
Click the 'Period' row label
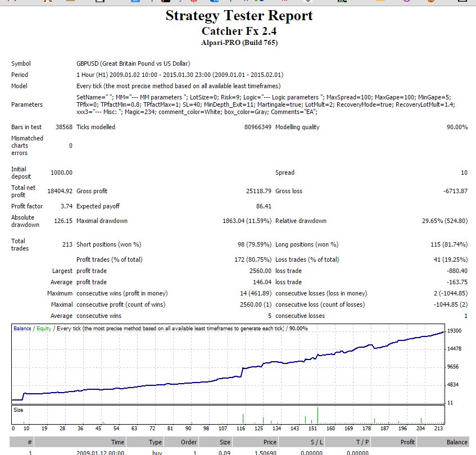click(x=20, y=75)
